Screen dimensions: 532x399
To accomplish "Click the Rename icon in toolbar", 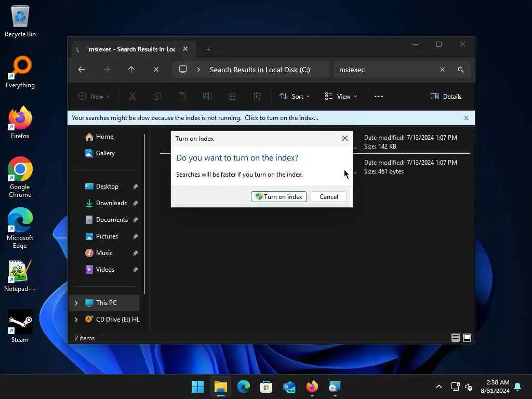I will (x=207, y=96).
